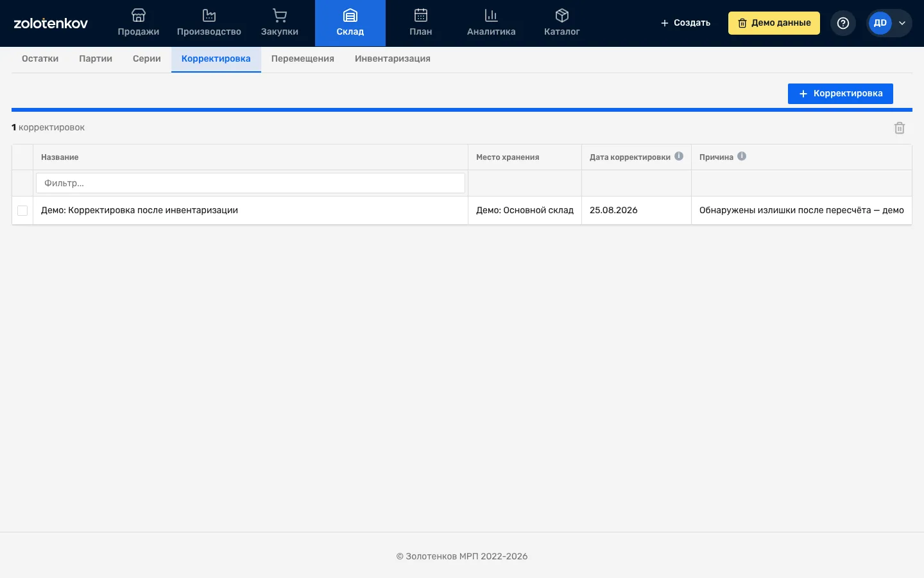
Task: Click the © Золотенков МРП footer text
Action: 462,556
